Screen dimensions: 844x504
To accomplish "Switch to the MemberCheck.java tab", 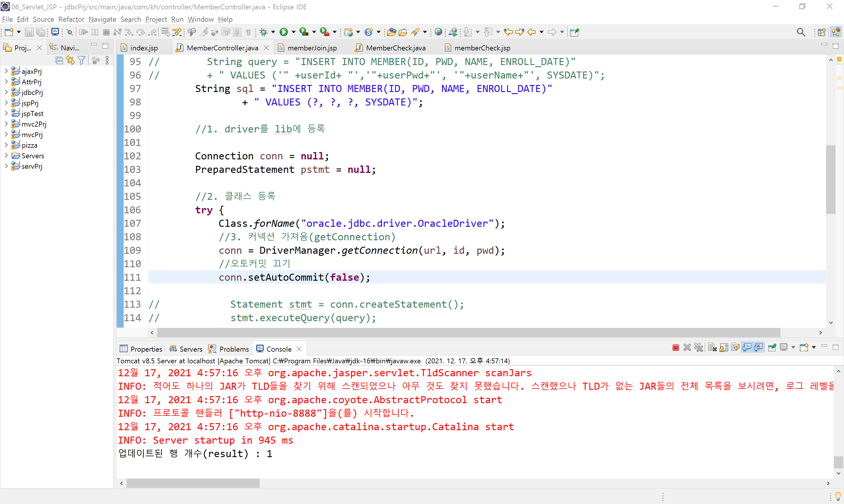I will point(395,48).
